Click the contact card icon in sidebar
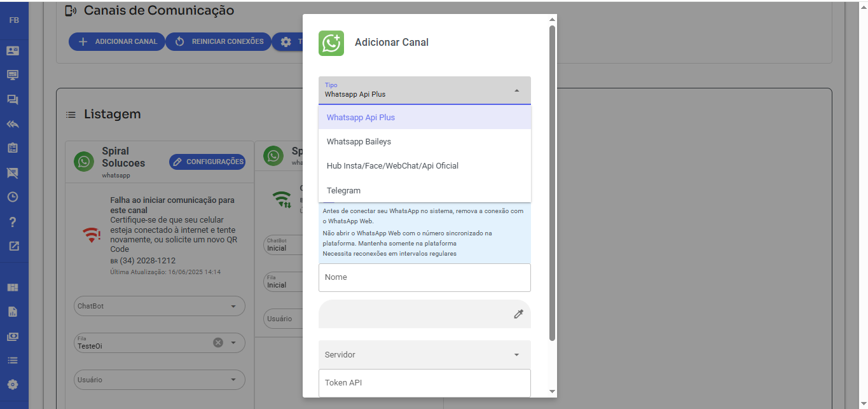The height and width of the screenshot is (409, 868). coord(13,50)
